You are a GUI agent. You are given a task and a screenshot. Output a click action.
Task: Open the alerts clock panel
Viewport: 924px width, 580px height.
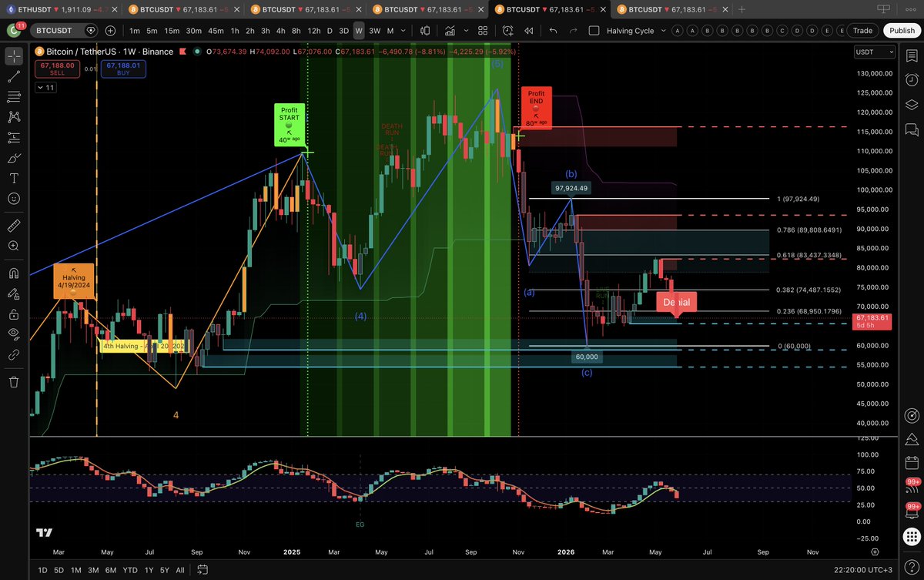point(912,80)
